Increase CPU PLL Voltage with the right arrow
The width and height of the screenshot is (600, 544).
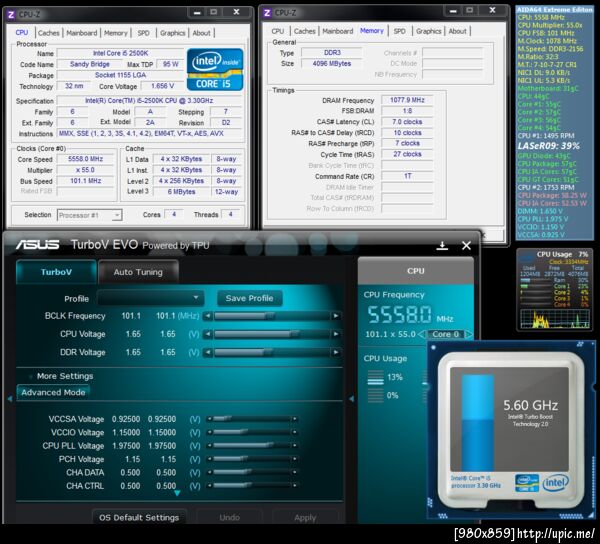point(294,446)
